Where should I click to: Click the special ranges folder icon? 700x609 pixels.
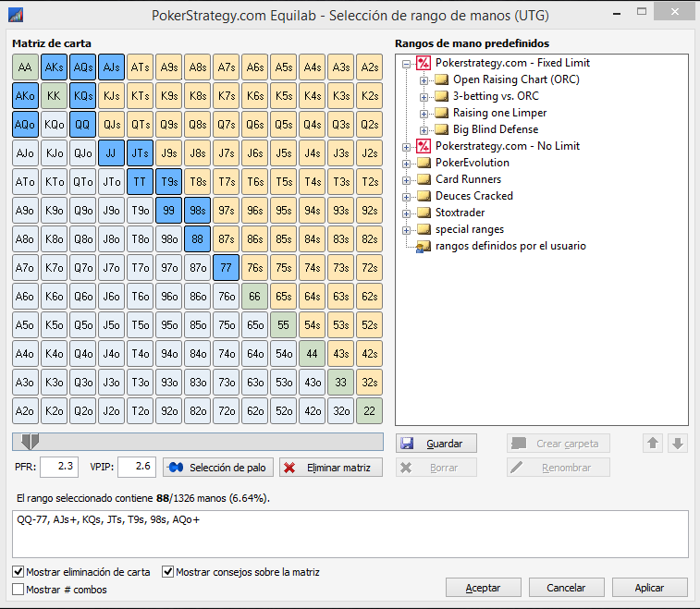[424, 229]
